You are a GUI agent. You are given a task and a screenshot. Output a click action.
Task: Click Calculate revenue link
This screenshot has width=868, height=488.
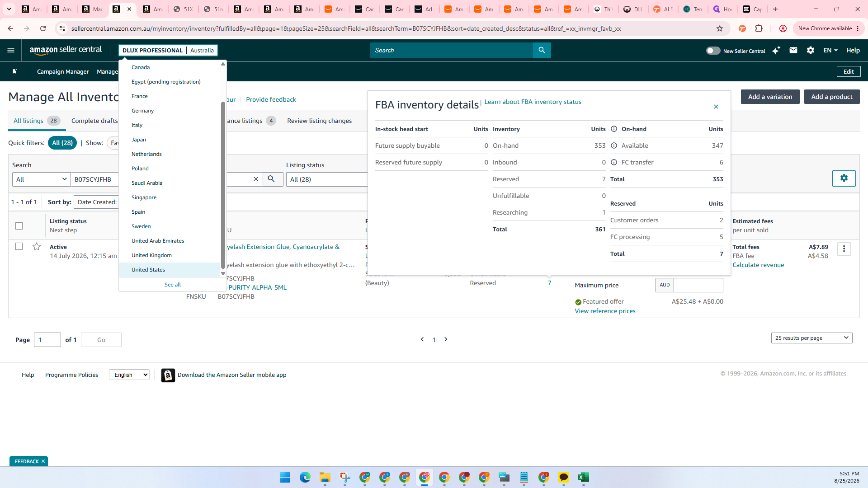click(758, 265)
